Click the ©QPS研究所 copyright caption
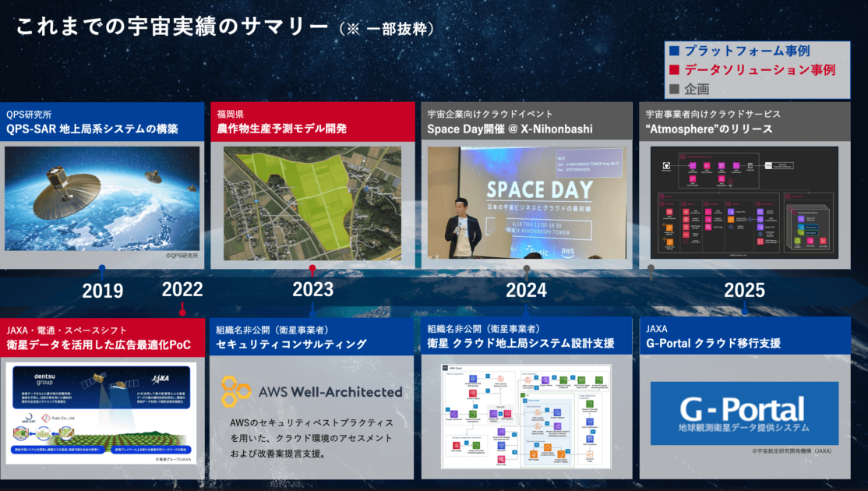The height and width of the screenshot is (491, 868). coord(182,256)
